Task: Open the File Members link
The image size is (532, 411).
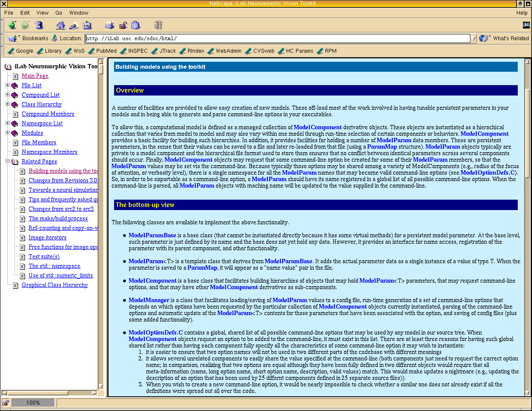Action: (x=39, y=142)
